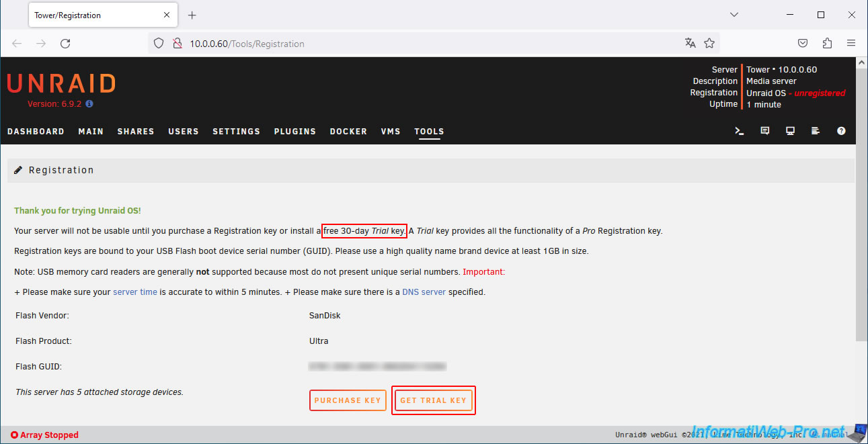Image resolution: width=868 pixels, height=444 pixels.
Task: Open the DNS server link
Action: (x=424, y=292)
